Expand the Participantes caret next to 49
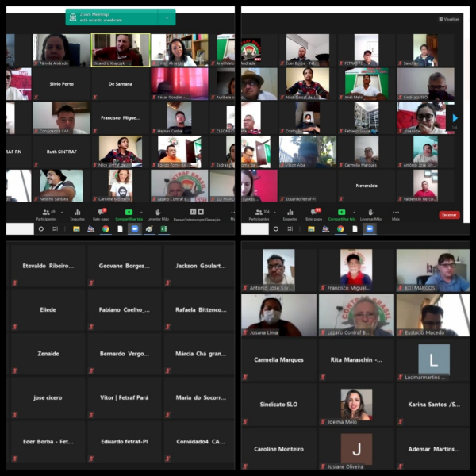The height and width of the screenshot is (476, 476). point(62,212)
